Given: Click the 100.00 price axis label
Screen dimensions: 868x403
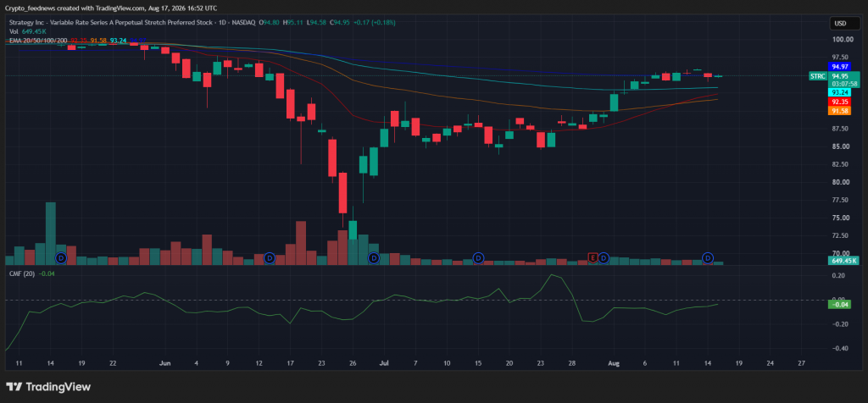Looking at the screenshot, I should [843, 39].
